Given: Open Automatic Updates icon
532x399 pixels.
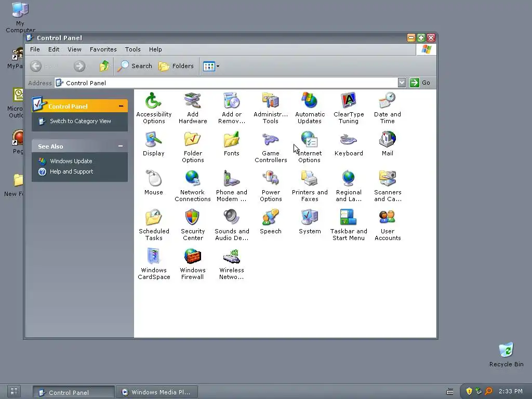Looking at the screenshot, I should pyautogui.click(x=310, y=108).
